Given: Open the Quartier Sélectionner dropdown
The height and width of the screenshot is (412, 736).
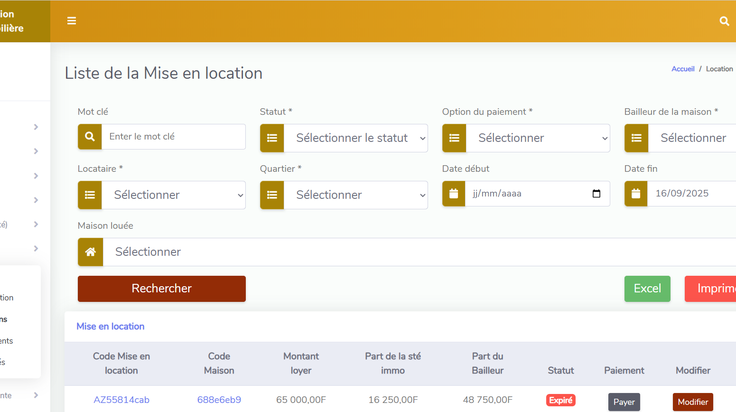Looking at the screenshot, I should [x=356, y=195].
